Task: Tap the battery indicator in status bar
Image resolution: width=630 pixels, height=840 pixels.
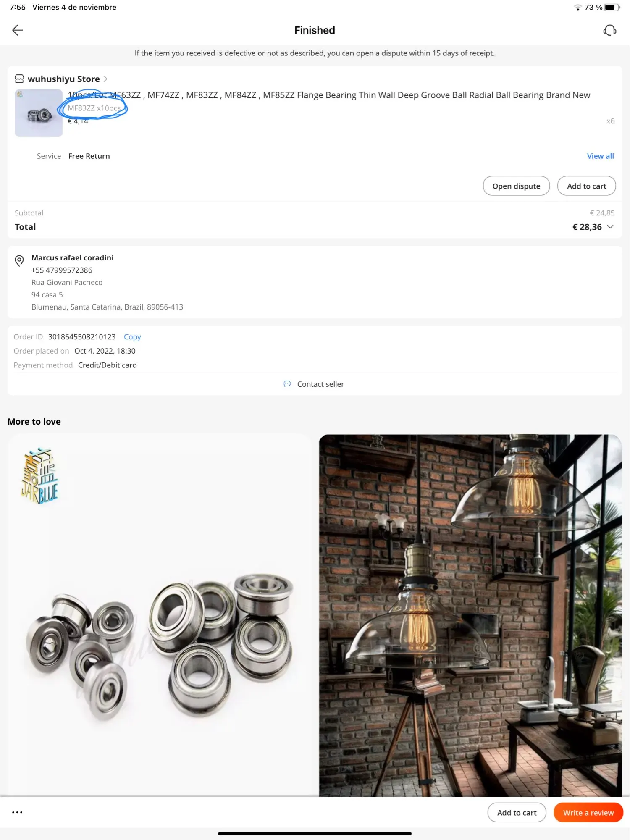Action: pos(612,7)
